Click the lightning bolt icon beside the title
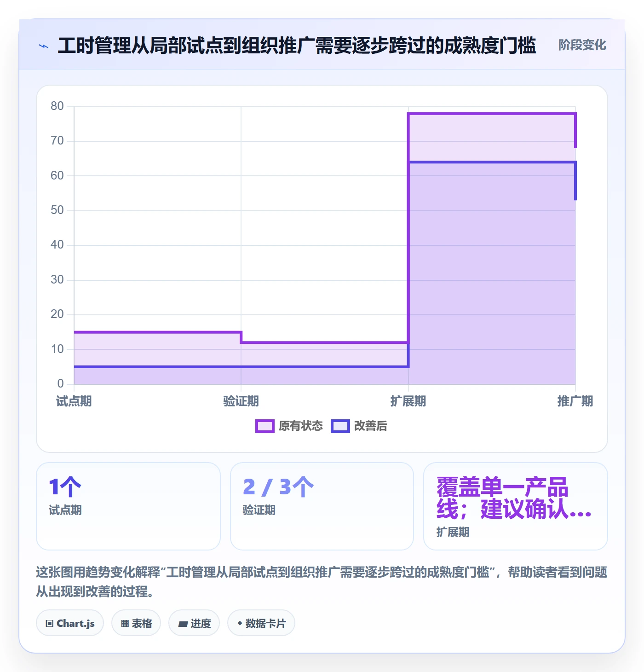 44,46
